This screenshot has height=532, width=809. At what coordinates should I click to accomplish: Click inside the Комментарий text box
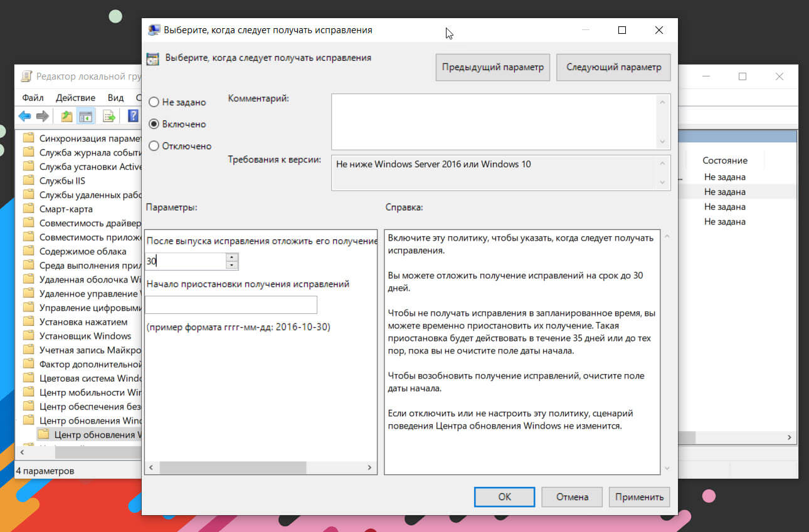point(494,122)
